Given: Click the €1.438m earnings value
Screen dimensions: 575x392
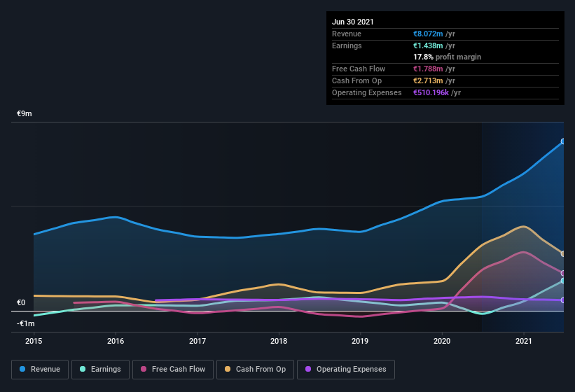Looking at the screenshot, I should pyautogui.click(x=428, y=45).
